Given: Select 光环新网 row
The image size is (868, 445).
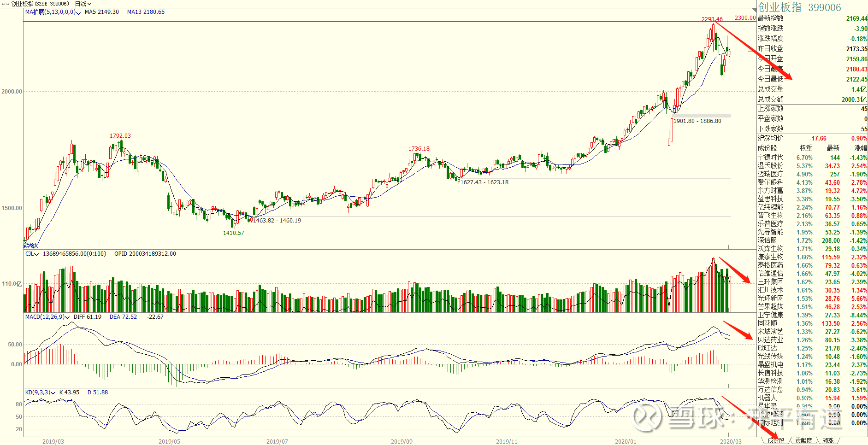Looking at the screenshot, I should pyautogui.click(x=812, y=299).
